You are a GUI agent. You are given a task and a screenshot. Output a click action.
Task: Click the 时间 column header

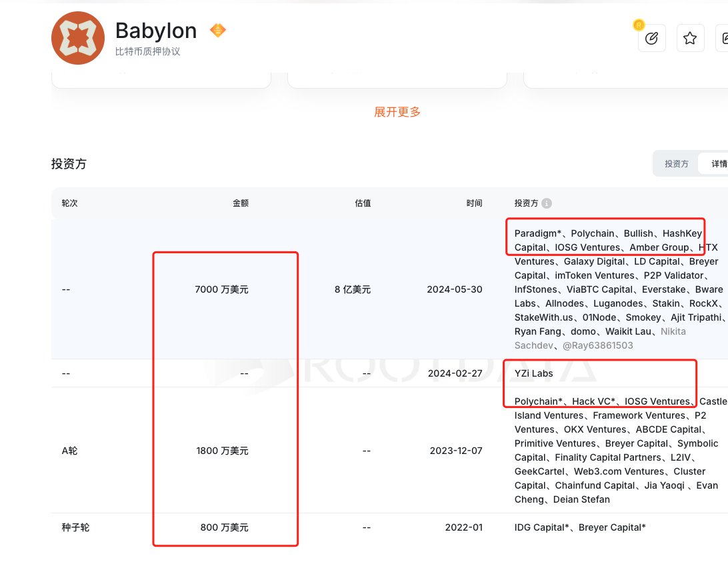474,203
